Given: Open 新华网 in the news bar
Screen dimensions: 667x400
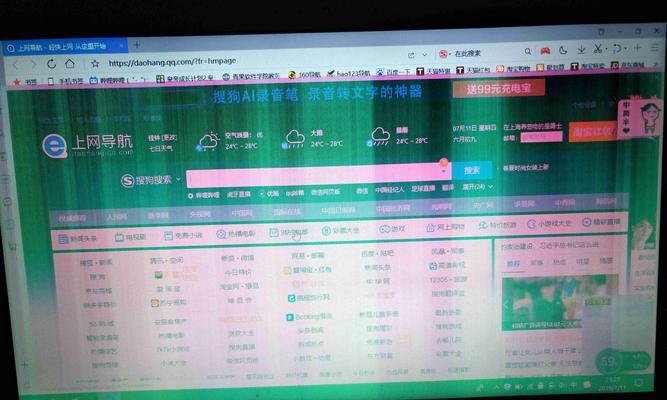Looking at the screenshot, I should tap(158, 215).
